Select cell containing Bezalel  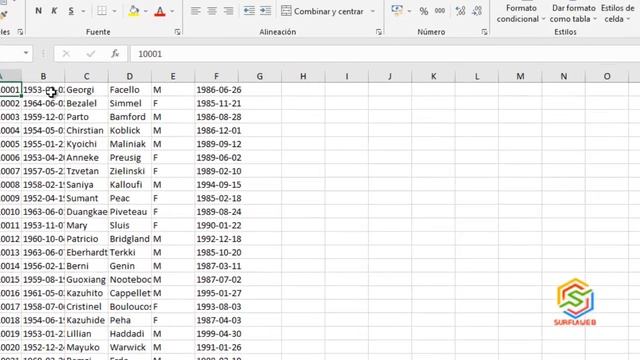[x=87, y=103]
